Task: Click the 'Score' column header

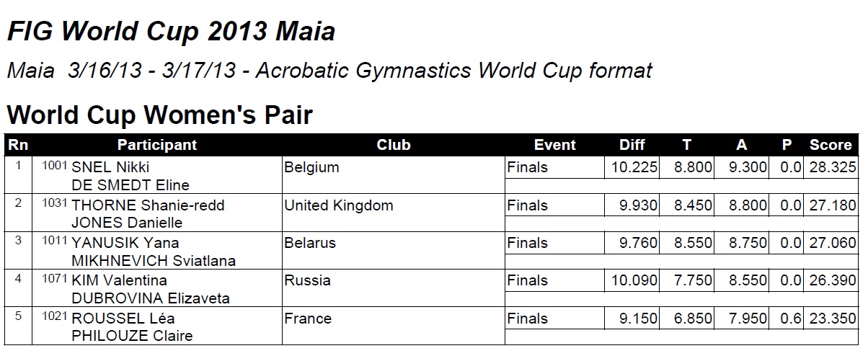Action: (830, 145)
